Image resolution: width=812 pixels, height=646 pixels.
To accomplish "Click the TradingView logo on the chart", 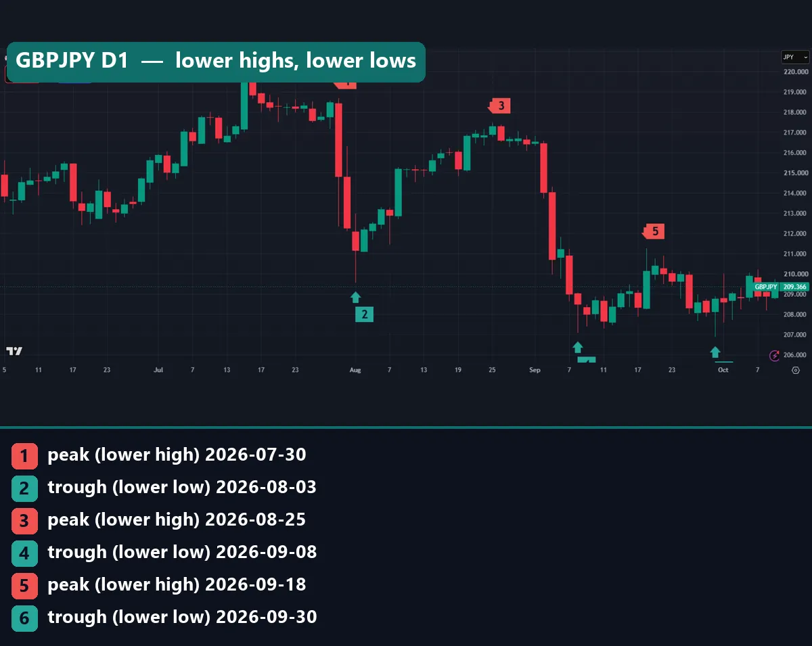I will (14, 351).
